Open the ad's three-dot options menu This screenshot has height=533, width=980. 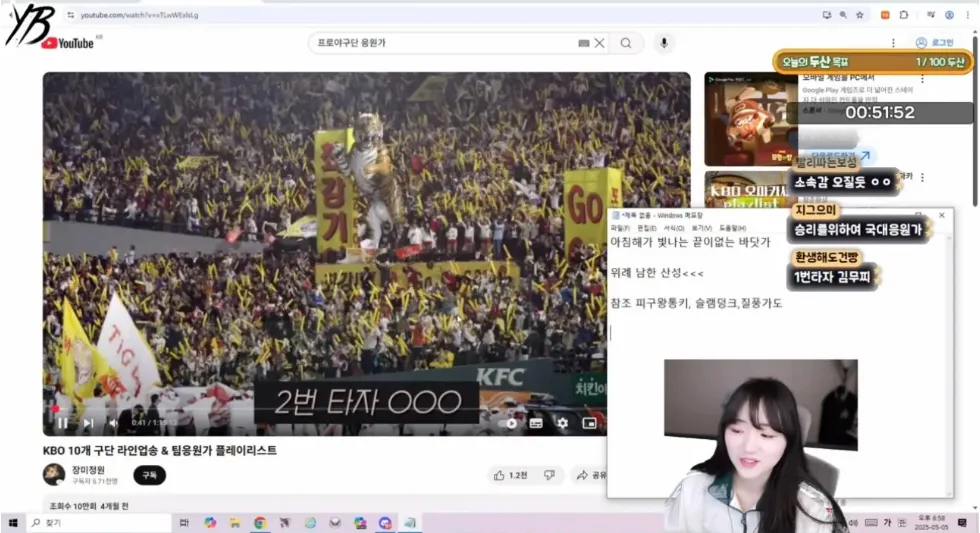coord(922,79)
